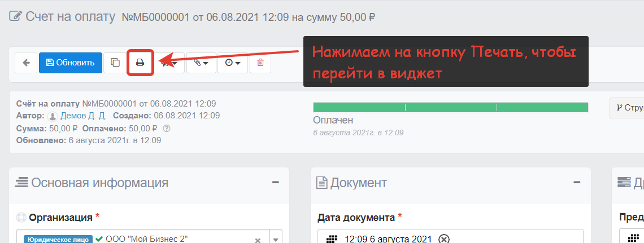Click the copy document icon

[x=115, y=63]
